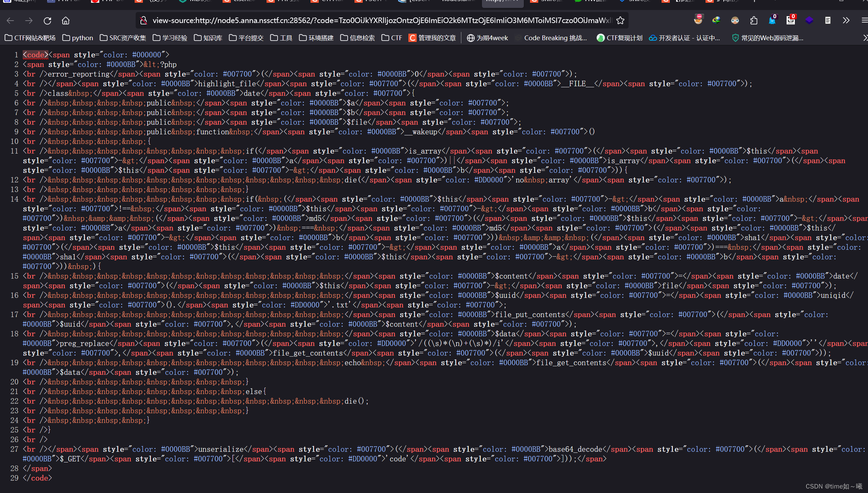The image size is (868, 493).
Task: Open the blue extension with 0 badge
Action: 772,20
